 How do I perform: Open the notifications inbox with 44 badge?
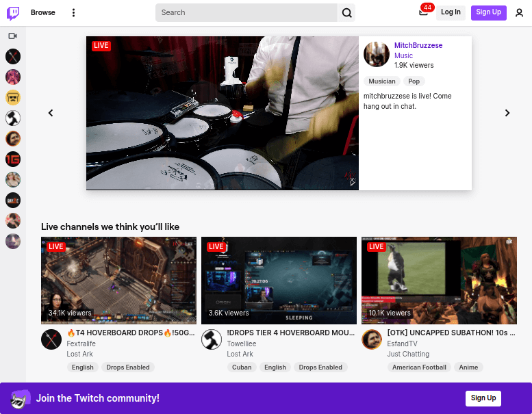pos(423,12)
